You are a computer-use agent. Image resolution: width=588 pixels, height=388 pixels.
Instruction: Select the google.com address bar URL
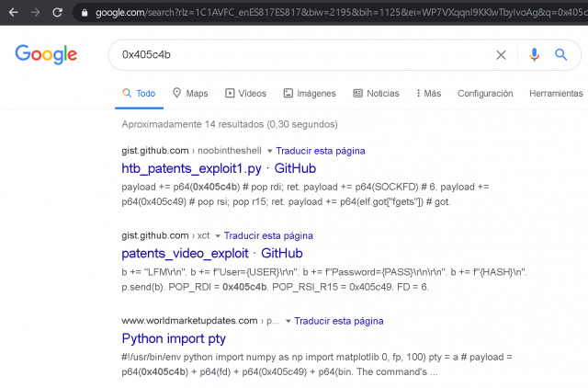point(341,12)
